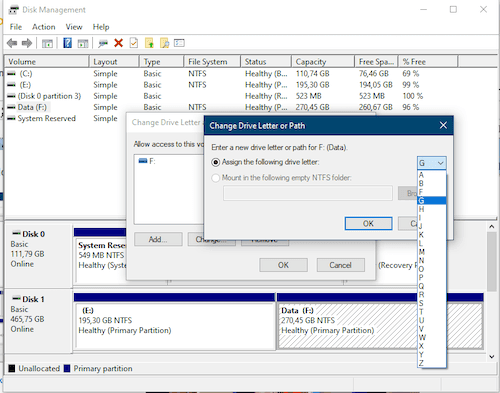This screenshot has height=393, width=500.
Task: Click the folder with green arrow icon
Action: pyautogui.click(x=149, y=43)
